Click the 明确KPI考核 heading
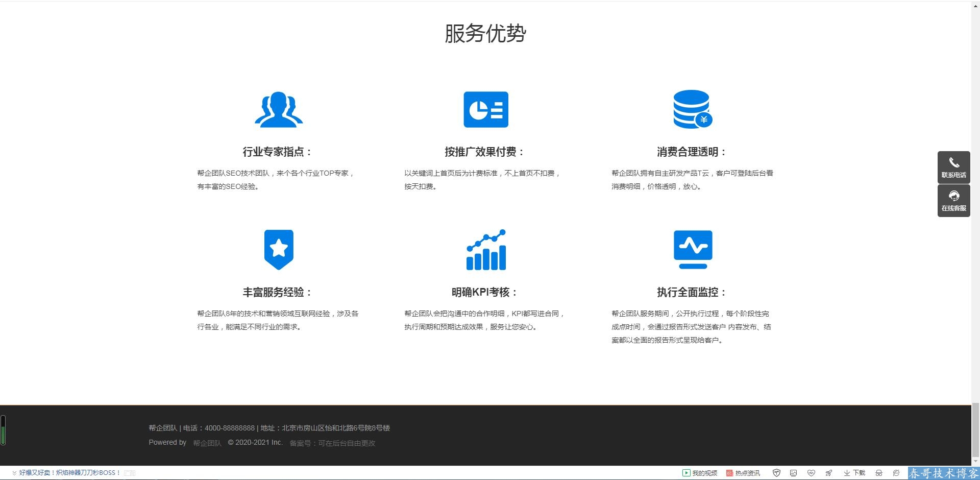 pos(484,292)
